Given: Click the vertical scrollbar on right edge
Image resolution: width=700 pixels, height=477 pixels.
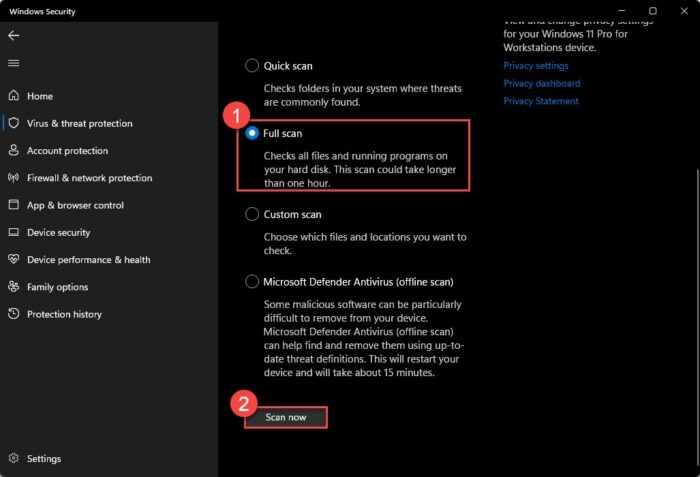Looking at the screenshot, I should point(697,318).
